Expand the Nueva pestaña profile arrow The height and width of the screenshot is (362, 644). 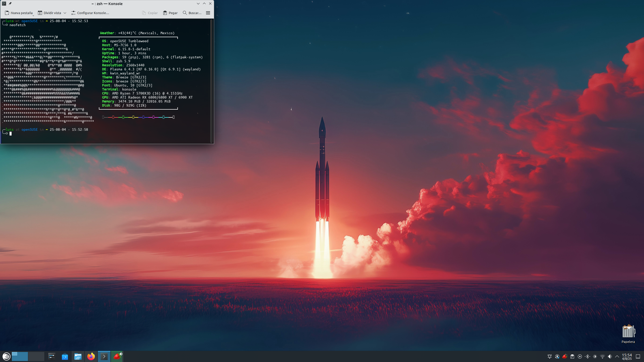(33, 15)
